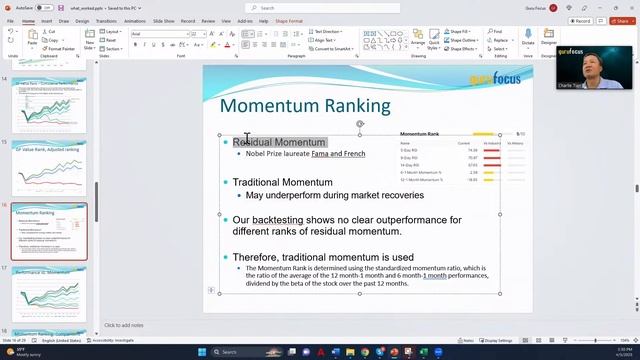Click the Cut command
Image resolution: width=640 pixels, height=360 pixels.
(49, 31)
